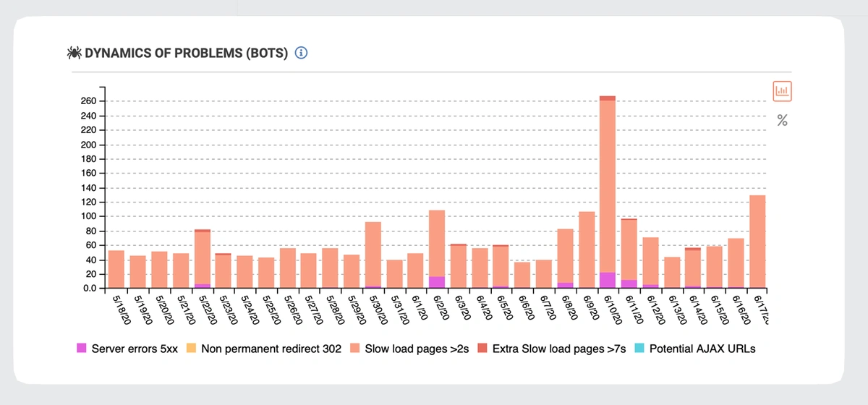Click the info icon beside Dynamics of Problems

302,53
